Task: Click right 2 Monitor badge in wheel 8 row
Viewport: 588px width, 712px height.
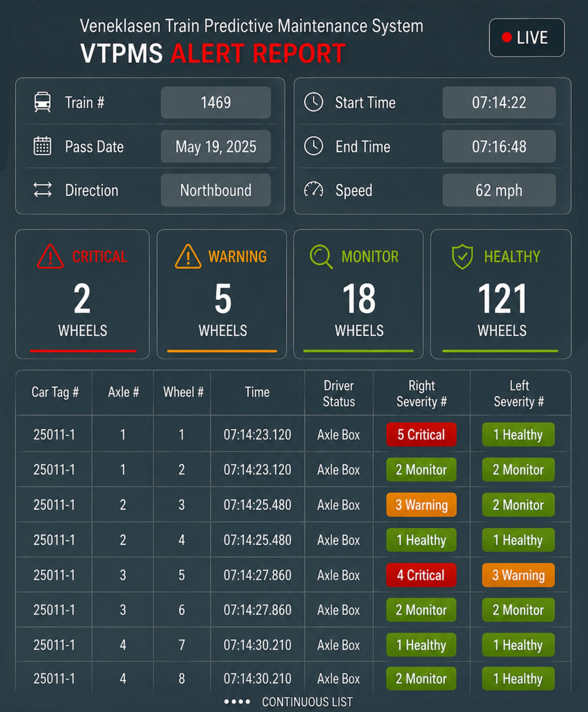Action: [x=421, y=679]
